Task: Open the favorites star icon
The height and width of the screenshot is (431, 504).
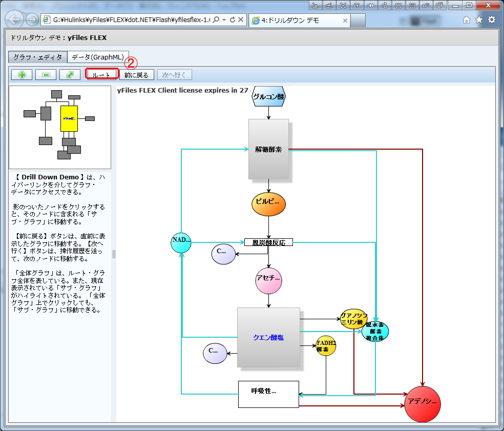Action: (x=479, y=20)
